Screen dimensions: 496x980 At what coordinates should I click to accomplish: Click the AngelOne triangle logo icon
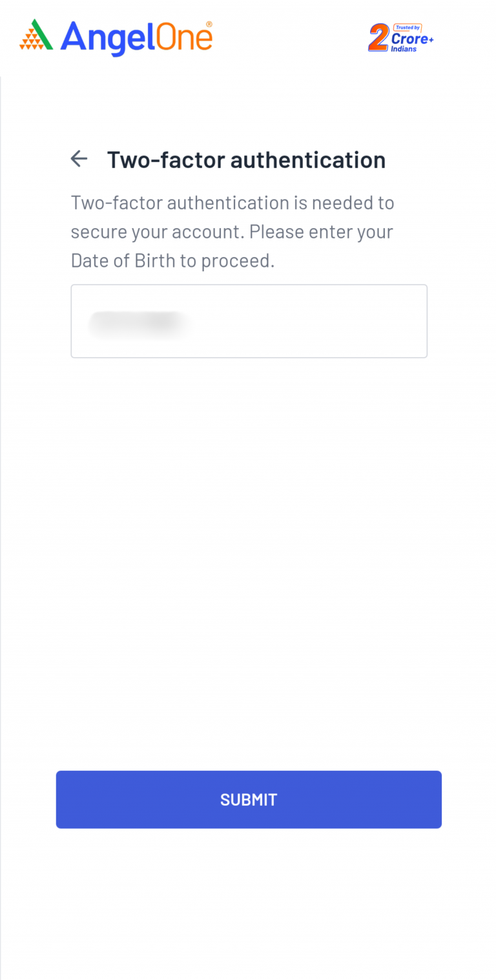click(x=36, y=36)
